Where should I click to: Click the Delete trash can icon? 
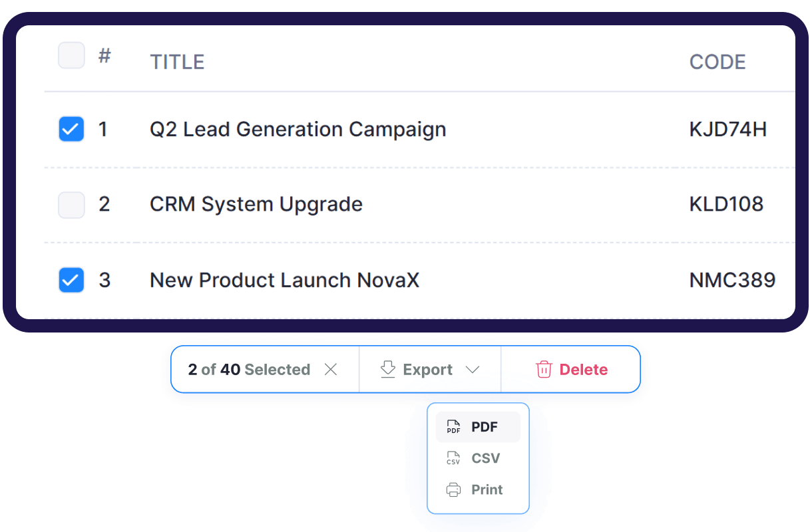coord(544,370)
